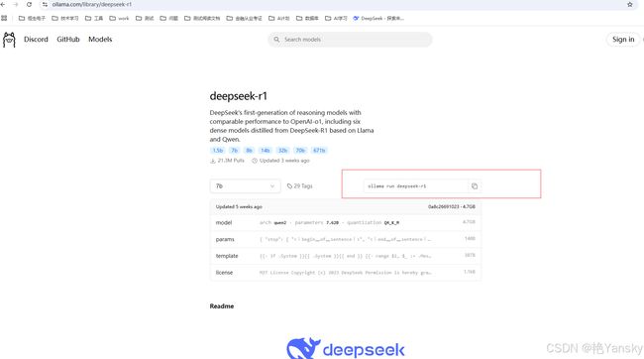Select the 14b size tag

tap(266, 151)
